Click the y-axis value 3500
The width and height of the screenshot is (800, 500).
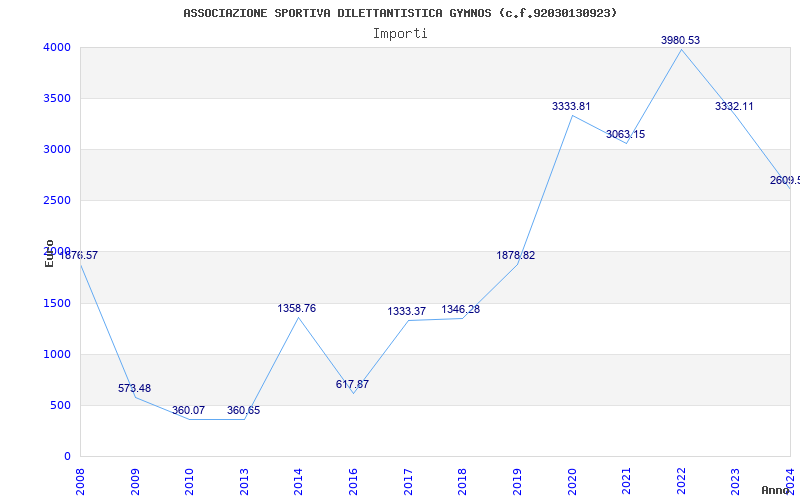click(57, 98)
